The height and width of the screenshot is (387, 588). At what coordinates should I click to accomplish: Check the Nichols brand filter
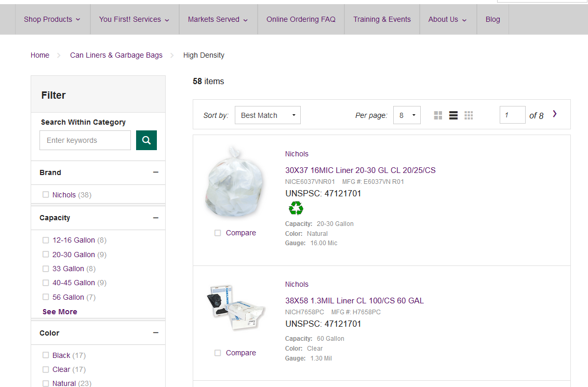click(46, 195)
